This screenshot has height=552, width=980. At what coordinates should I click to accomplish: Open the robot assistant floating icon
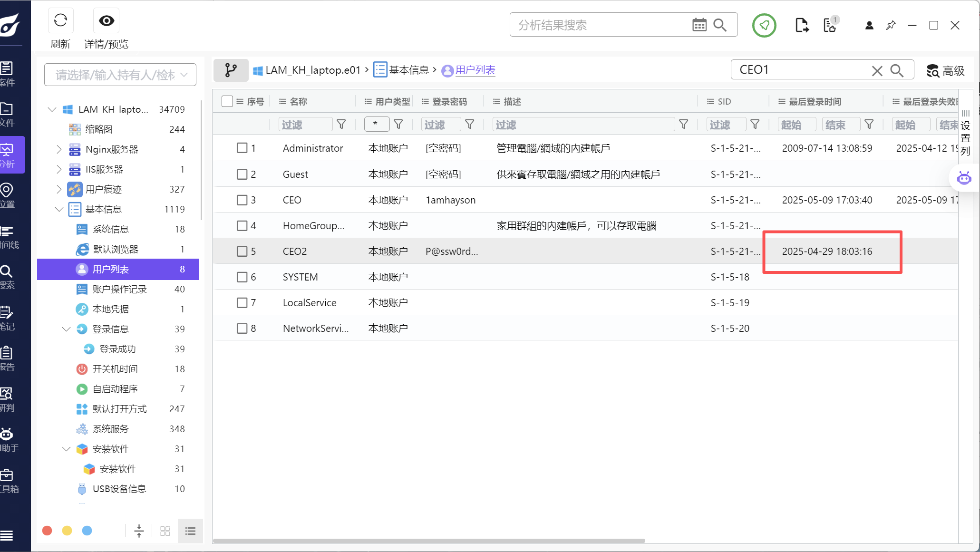click(964, 178)
